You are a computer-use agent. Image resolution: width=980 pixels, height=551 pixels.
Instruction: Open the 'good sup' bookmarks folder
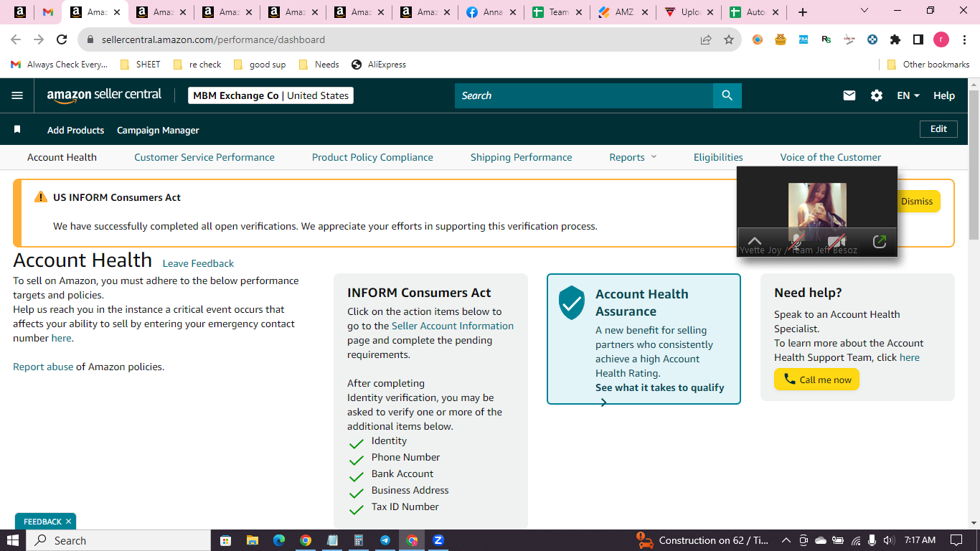click(x=260, y=65)
